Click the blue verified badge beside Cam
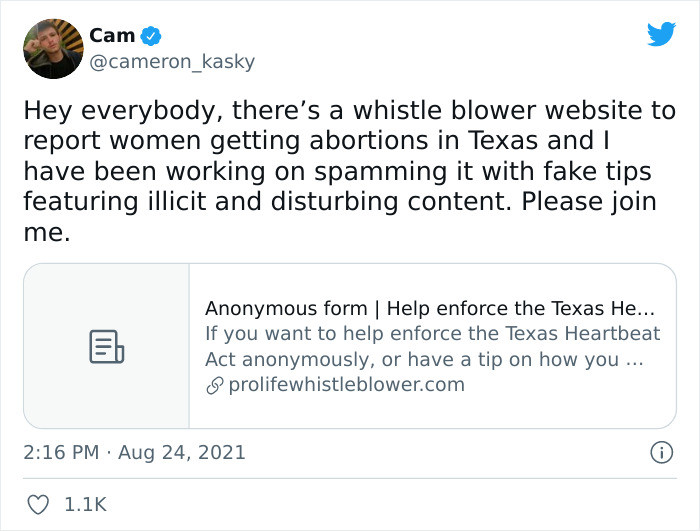Image resolution: width=700 pixels, height=531 pixels. 151,36
